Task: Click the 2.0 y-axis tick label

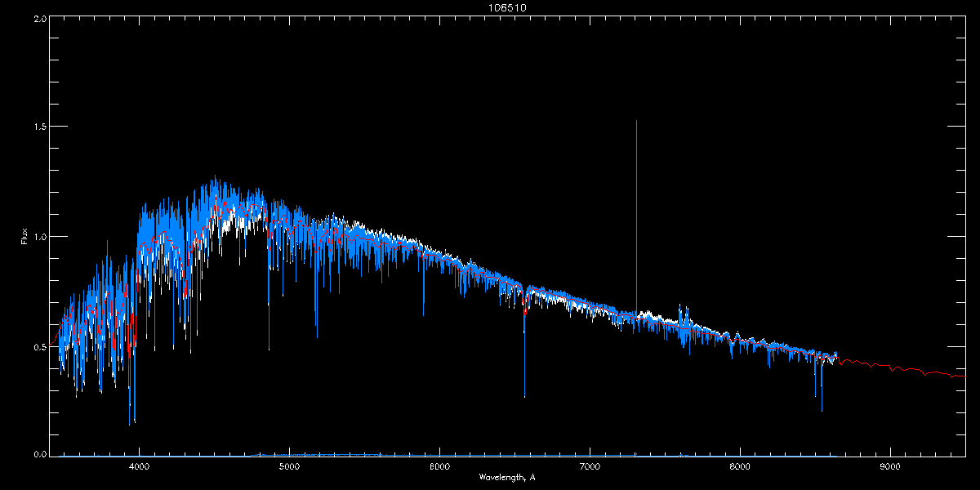Action: coord(39,18)
